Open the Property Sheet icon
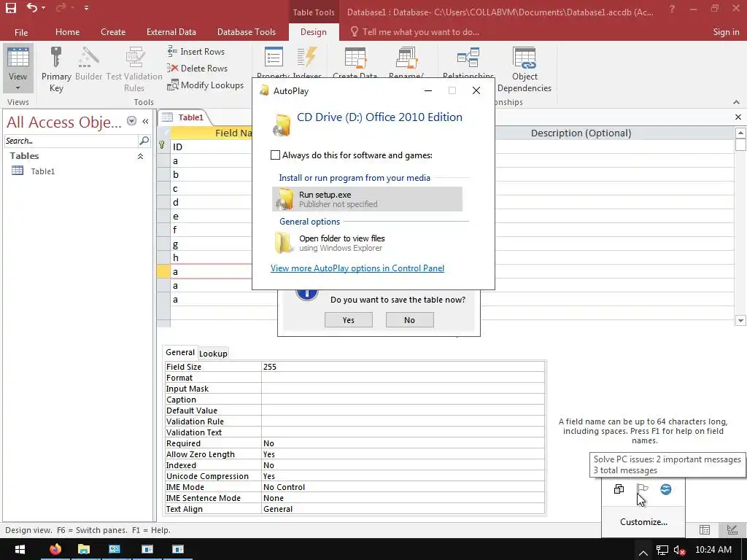Image resolution: width=747 pixels, height=560 pixels. 274,57
